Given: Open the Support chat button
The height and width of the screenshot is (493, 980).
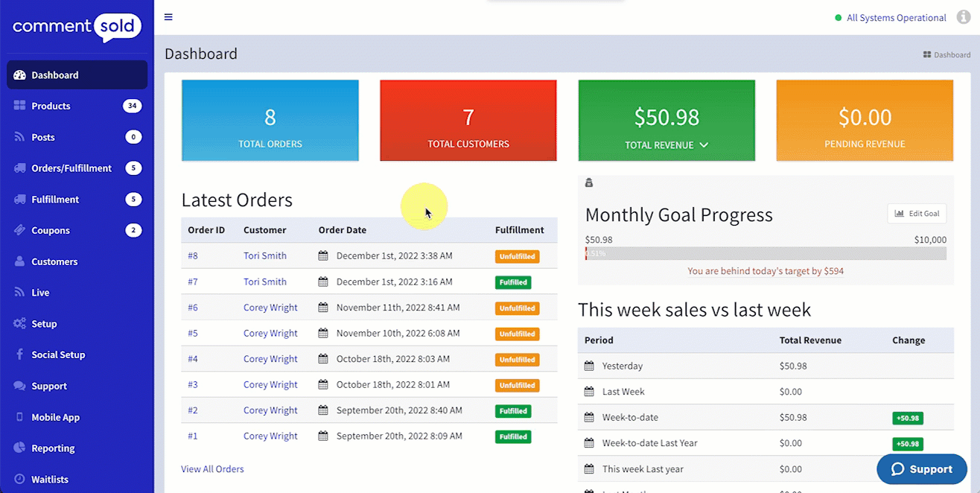Looking at the screenshot, I should click(x=921, y=469).
